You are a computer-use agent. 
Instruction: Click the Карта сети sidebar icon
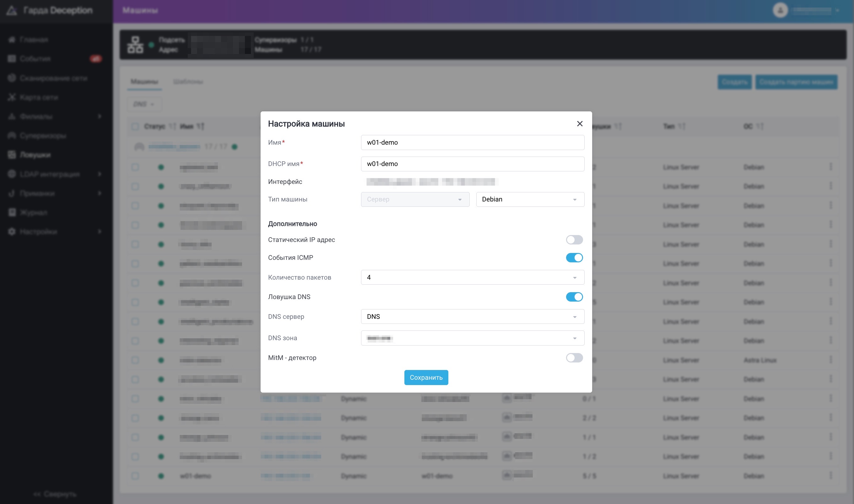point(12,98)
